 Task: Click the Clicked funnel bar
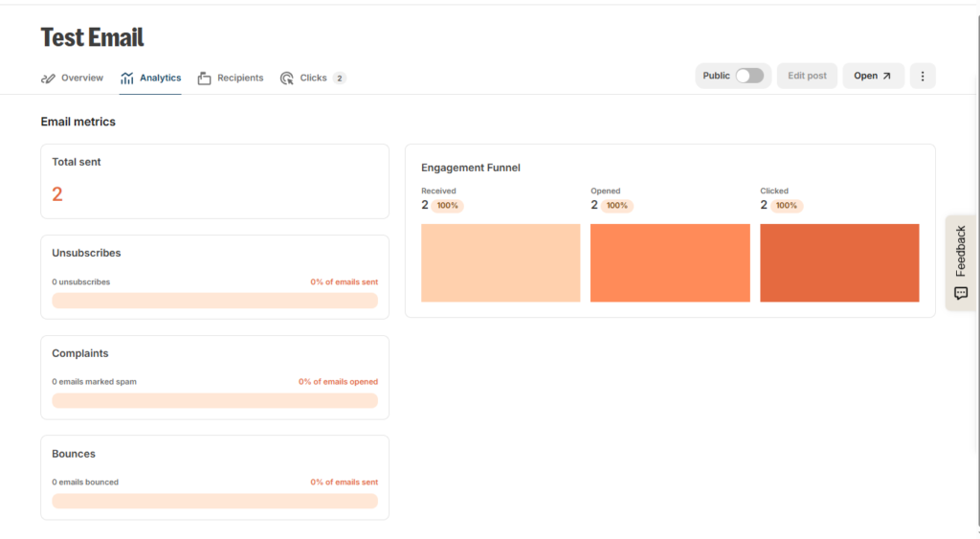pyautogui.click(x=839, y=263)
